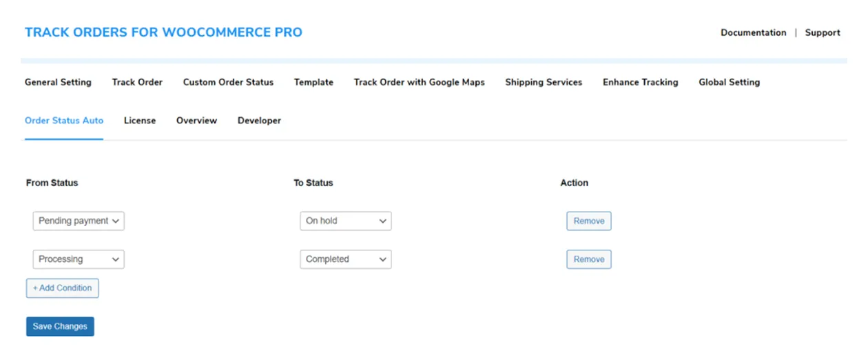Viewport: 868px width, 362px height.
Task: Switch to the Global Setting tab
Action: coord(730,82)
